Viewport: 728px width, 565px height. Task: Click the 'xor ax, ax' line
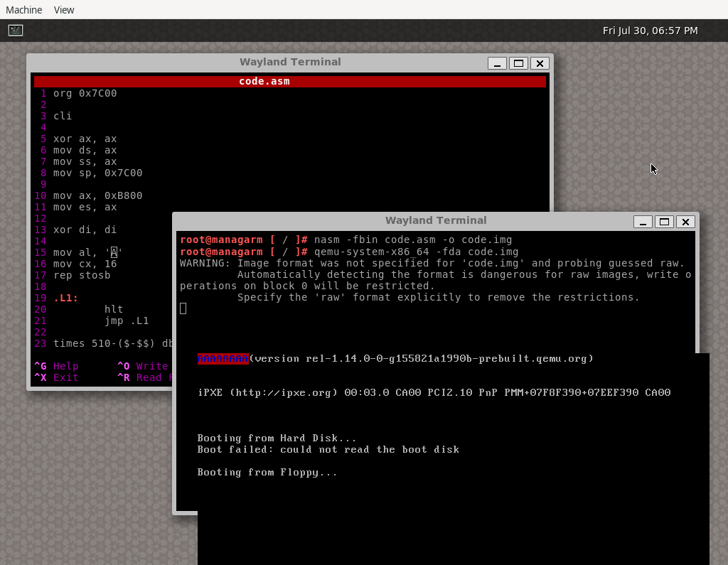click(x=85, y=139)
